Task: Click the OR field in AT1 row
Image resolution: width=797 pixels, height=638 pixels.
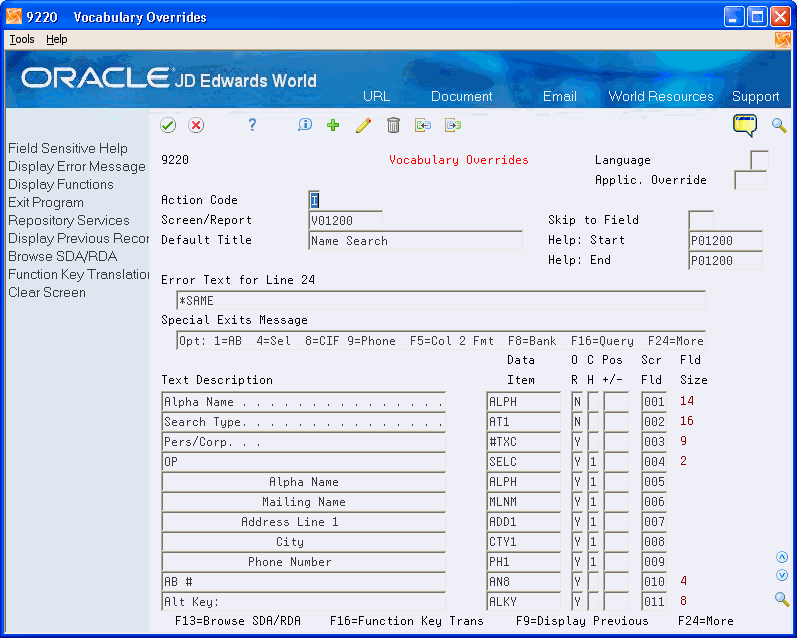Action: coord(577,422)
